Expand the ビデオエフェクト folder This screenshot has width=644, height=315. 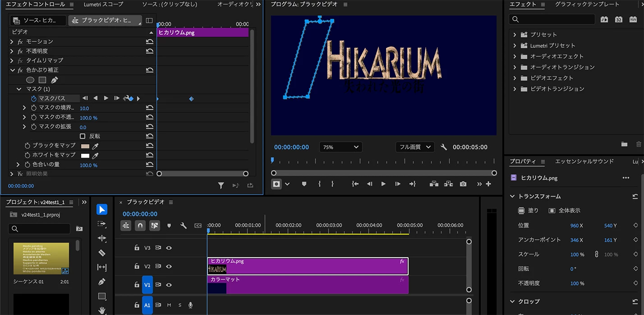tap(515, 78)
